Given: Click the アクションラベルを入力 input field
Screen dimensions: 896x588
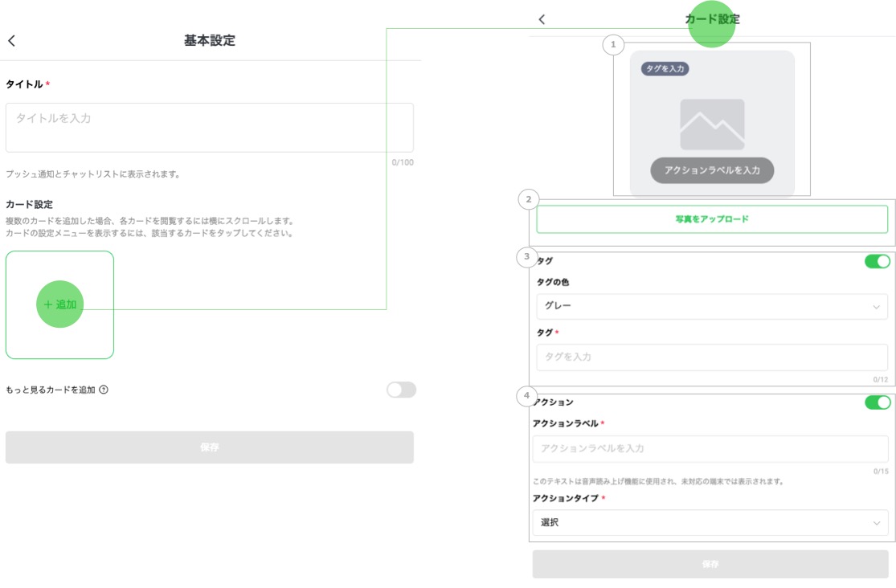Looking at the screenshot, I should tap(710, 448).
